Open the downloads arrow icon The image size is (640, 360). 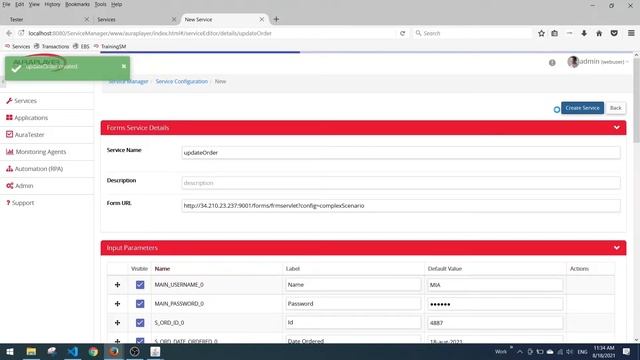(584, 33)
